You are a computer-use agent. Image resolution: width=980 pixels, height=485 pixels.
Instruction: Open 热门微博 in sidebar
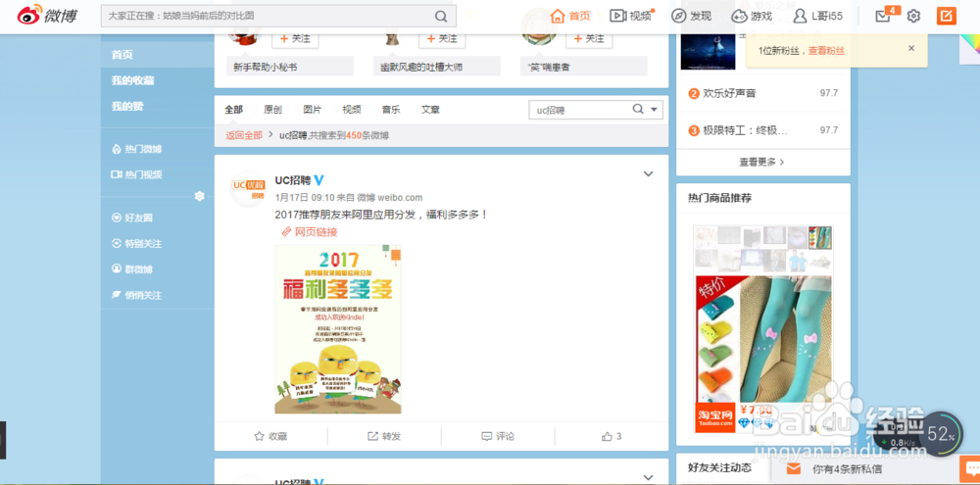point(136,149)
